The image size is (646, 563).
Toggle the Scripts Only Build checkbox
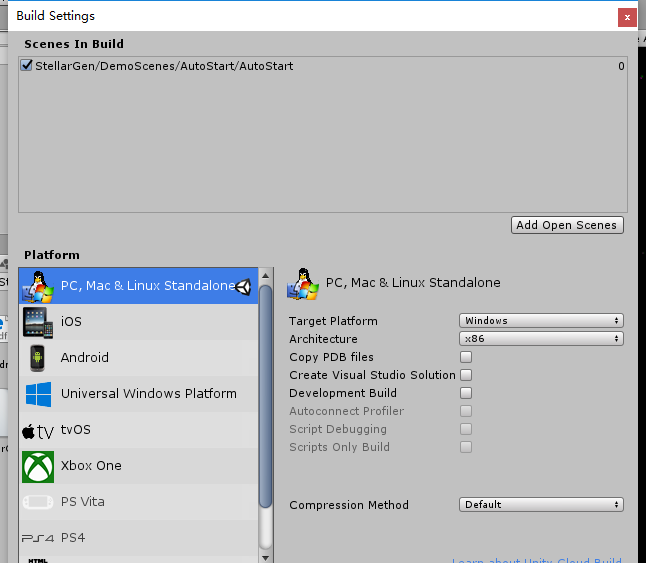[466, 447]
